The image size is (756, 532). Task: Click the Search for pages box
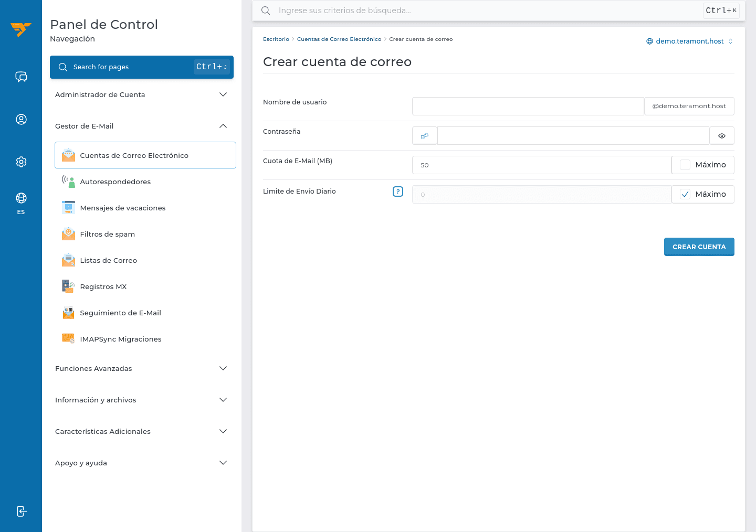pyautogui.click(x=142, y=67)
